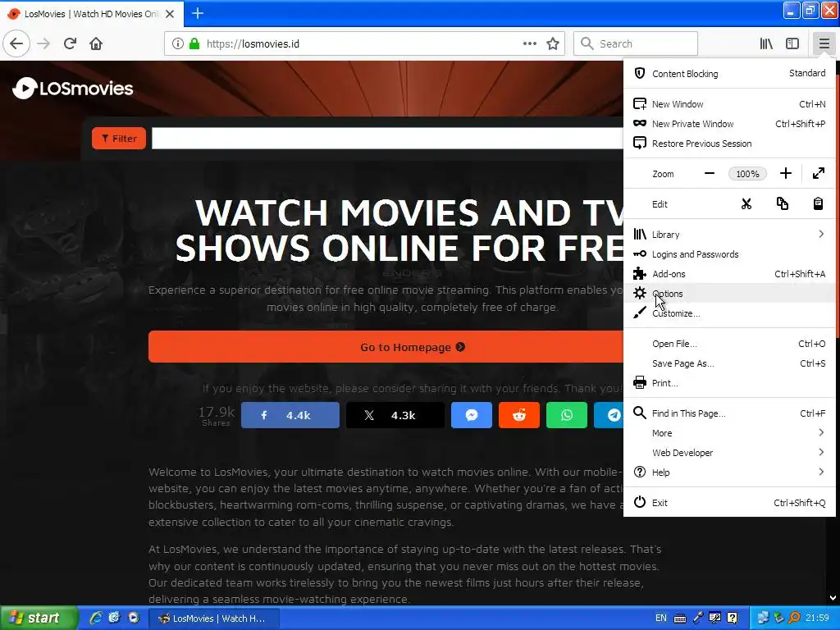Image resolution: width=840 pixels, height=630 pixels.
Task: Toggle the sidebars toolbar icon
Action: (792, 43)
